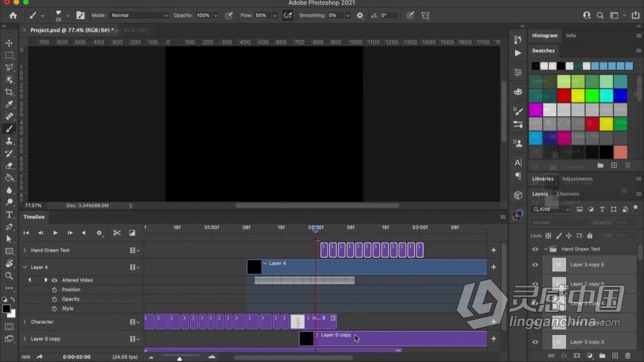The height and width of the screenshot is (362, 644).
Task: Select the Clone Stamp tool
Action: coord(9,141)
